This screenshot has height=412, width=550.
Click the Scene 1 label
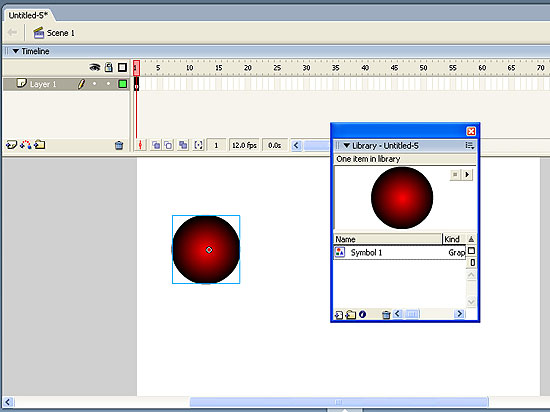[x=60, y=33]
